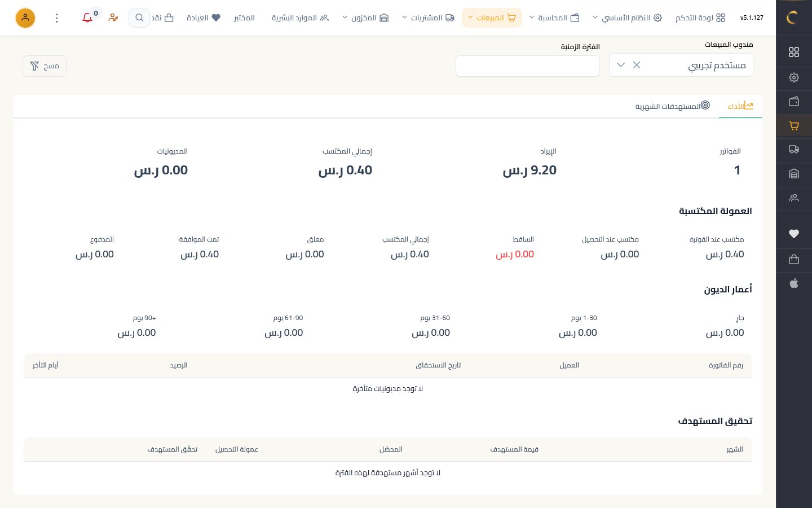The height and width of the screenshot is (508, 812).
Task: Expand the sales representative dropdown arrow
Action: [x=621, y=65]
